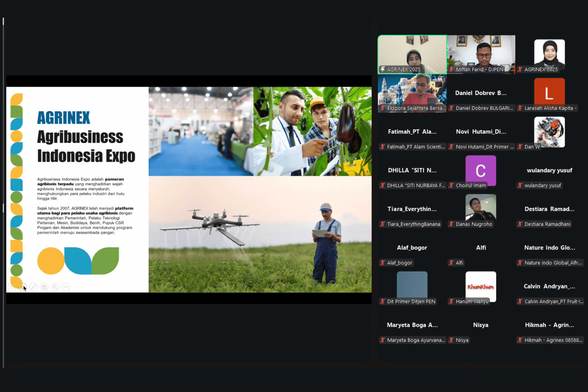Click the "Agribusiness Indonesia Expo" slide heading
The image size is (588, 392).
click(x=86, y=146)
